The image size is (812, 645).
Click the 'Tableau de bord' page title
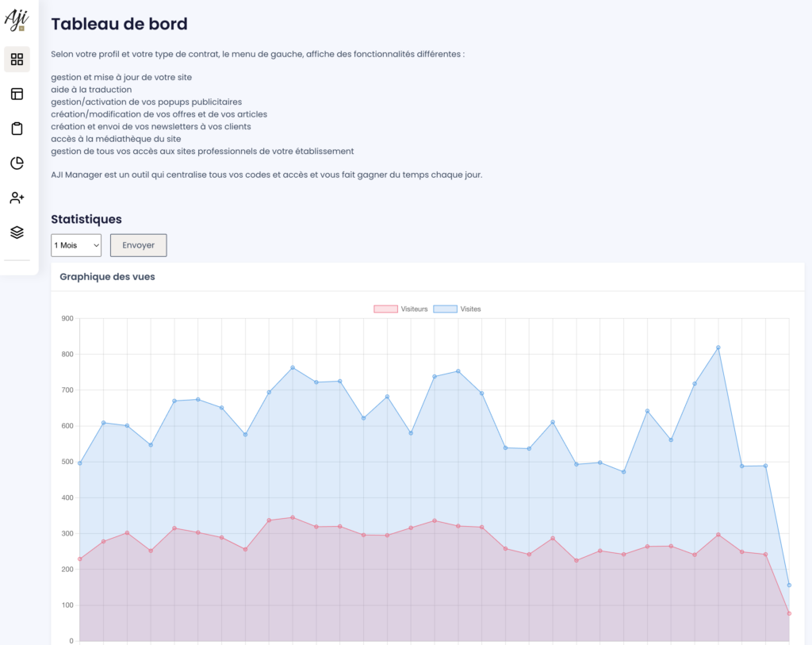(119, 24)
